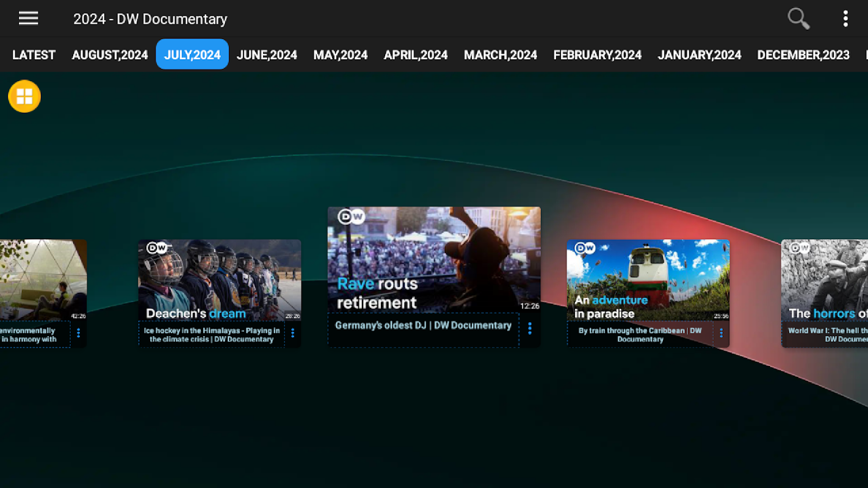Image resolution: width=868 pixels, height=488 pixels.
Task: Select the JULY,2024 tab
Action: [192, 54]
